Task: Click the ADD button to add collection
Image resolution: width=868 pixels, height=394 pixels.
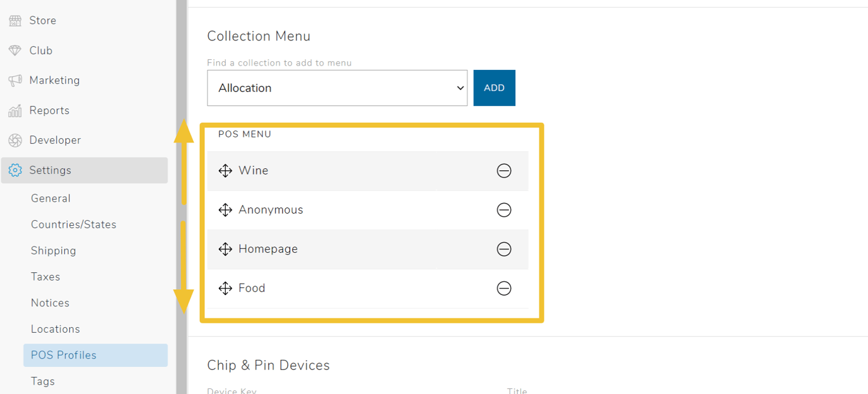Action: pos(494,88)
